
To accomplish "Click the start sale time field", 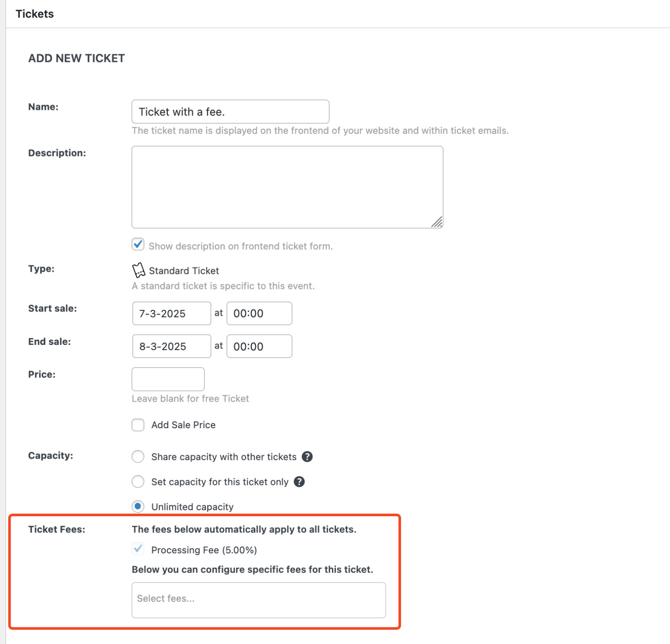I will (259, 313).
